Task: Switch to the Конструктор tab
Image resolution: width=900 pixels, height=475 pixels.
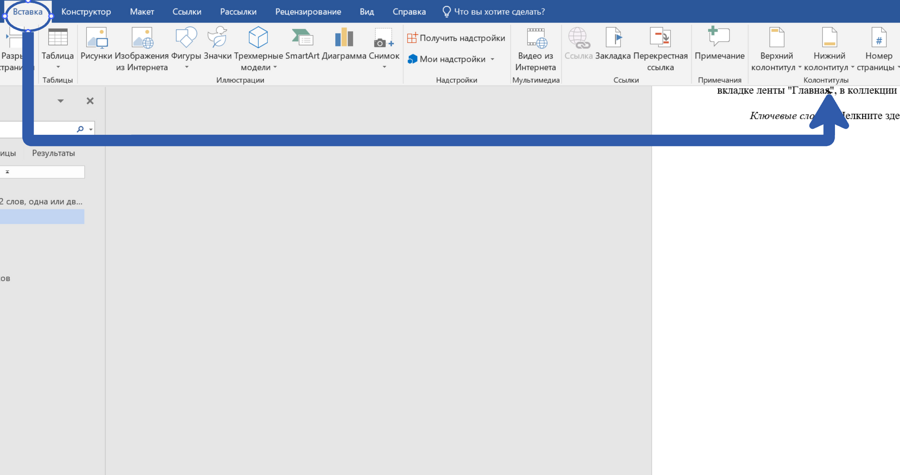Action: 86,11
